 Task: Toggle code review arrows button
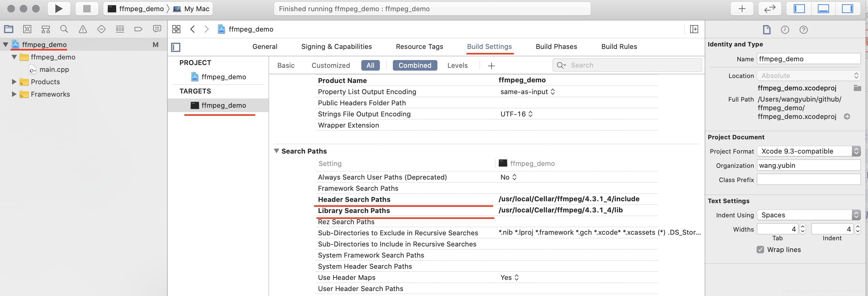[x=770, y=9]
